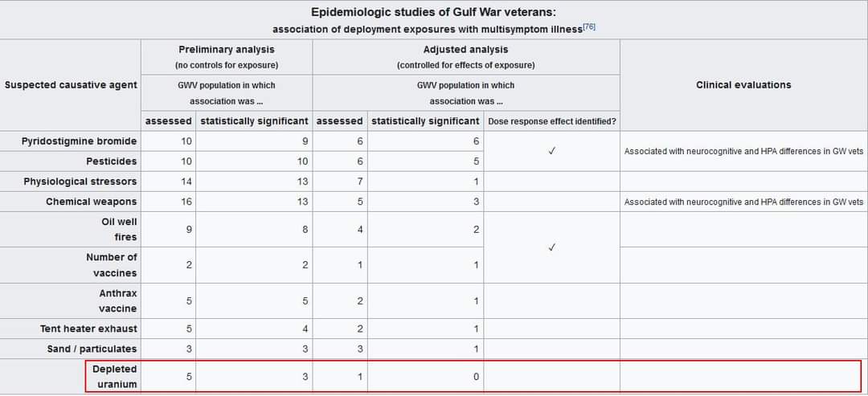
Task: Click the Physiological stressors row label
Action: pyautogui.click(x=80, y=182)
